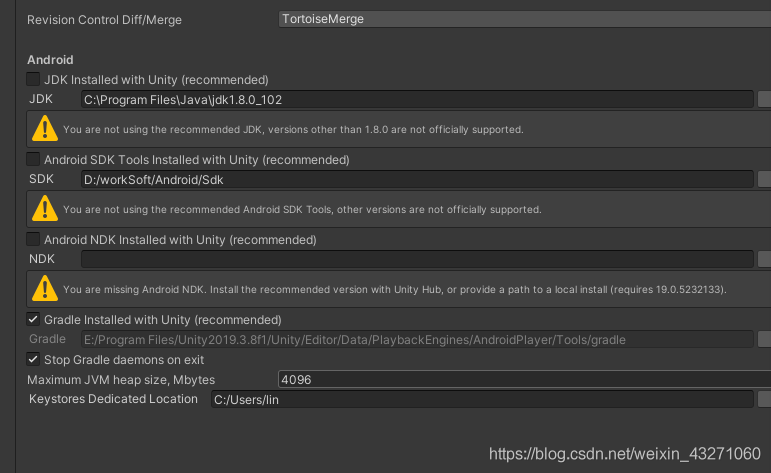Focus the empty NDK path field
The width and height of the screenshot is (771, 473).
point(416,259)
